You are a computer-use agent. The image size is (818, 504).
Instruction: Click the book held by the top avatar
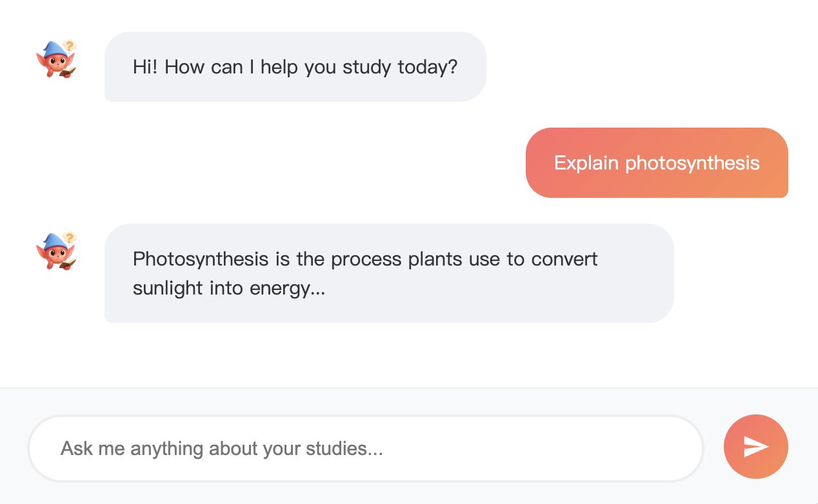point(68,72)
